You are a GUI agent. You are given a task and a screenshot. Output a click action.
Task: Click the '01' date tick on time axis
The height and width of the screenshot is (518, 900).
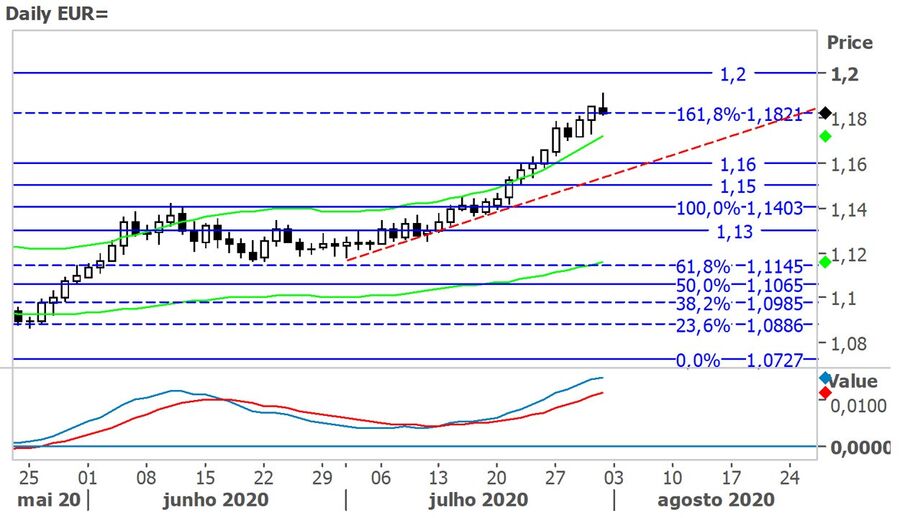[87, 477]
